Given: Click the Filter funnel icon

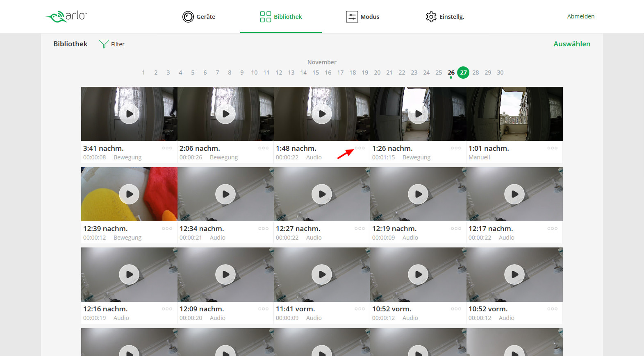Looking at the screenshot, I should coord(104,44).
